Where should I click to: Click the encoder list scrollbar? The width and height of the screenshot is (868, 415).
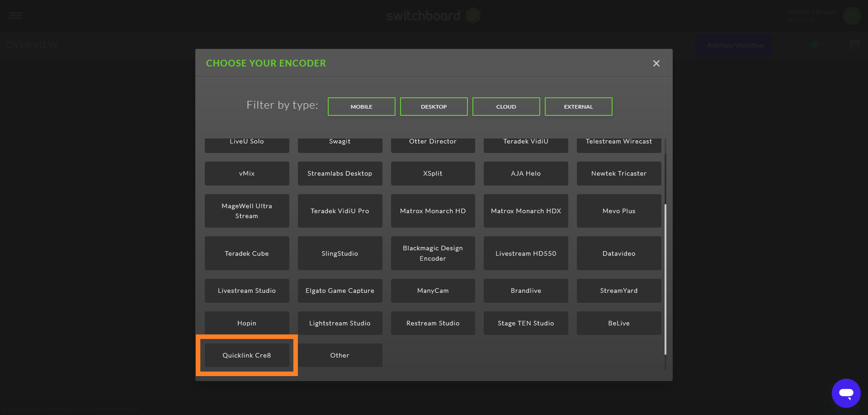pos(665,279)
